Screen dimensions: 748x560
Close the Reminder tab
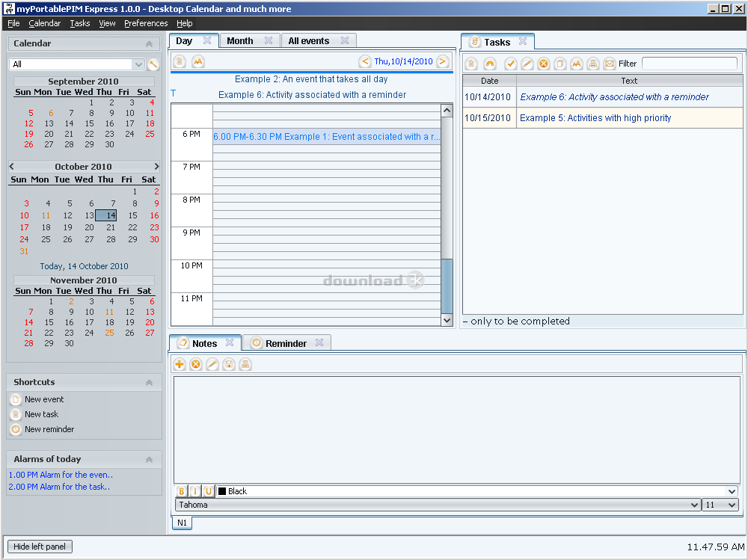click(x=319, y=342)
